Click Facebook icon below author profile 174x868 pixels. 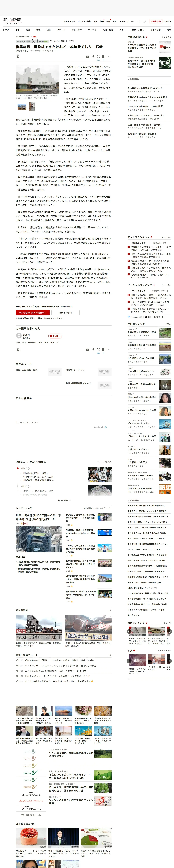pos(93,349)
